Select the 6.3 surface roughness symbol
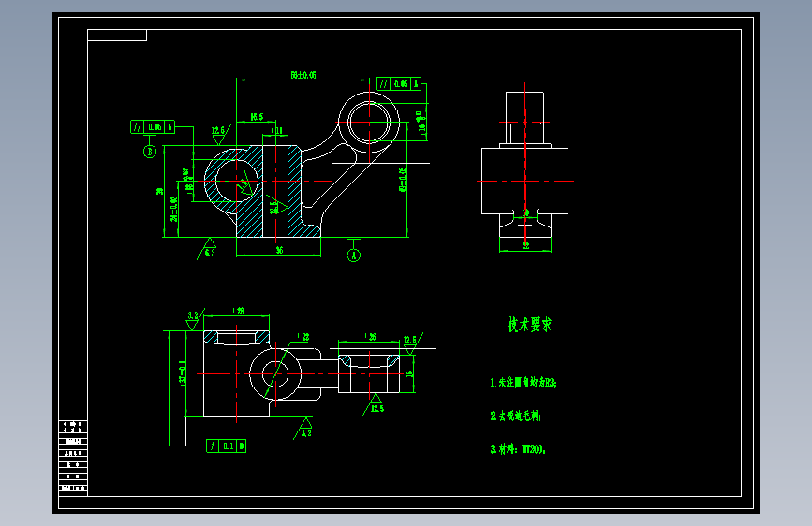Screen dimensions: 812x526 click(x=207, y=249)
